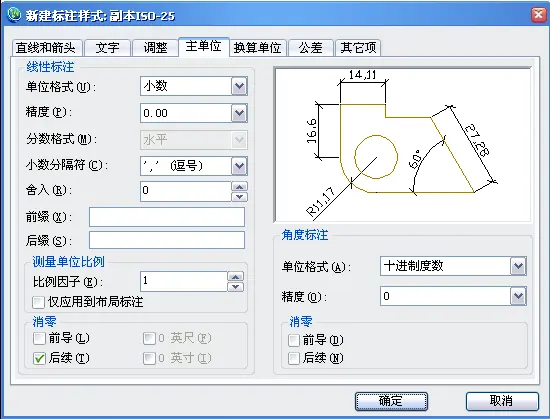
Task: Increase the 舍入 value with up arrow
Action: pos(240,187)
